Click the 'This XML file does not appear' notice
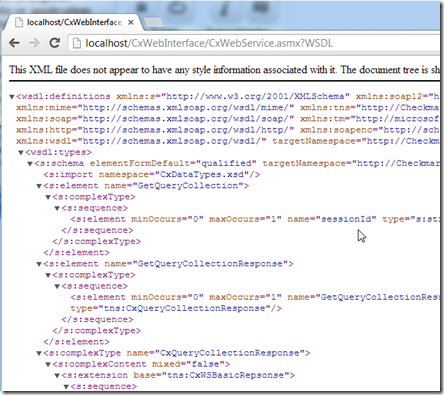This screenshot has width=444, height=395. pos(224,70)
